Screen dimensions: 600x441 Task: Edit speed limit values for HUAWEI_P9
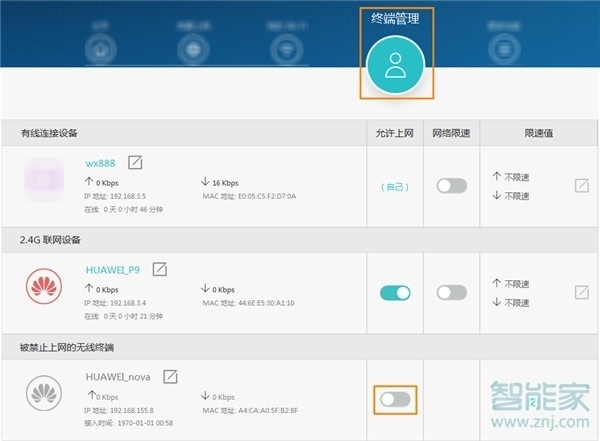[582, 292]
